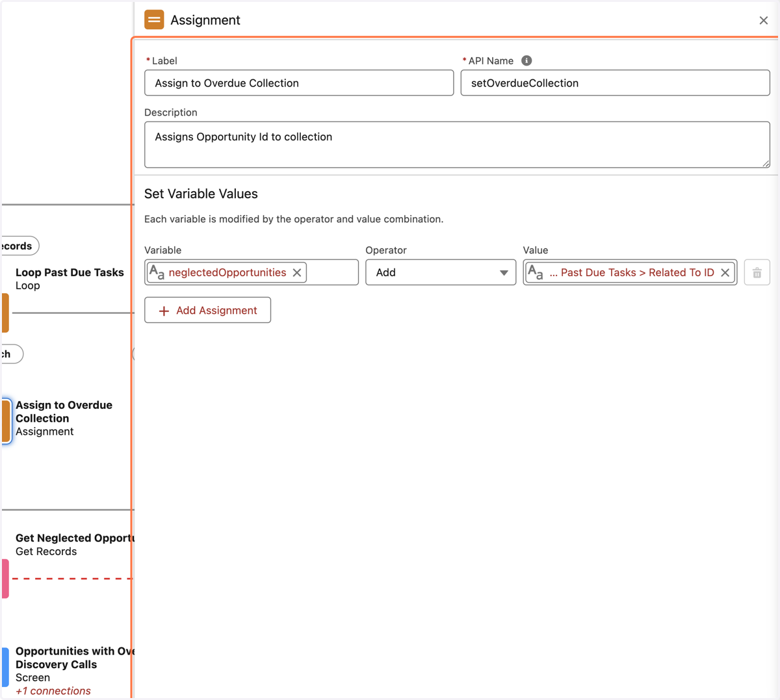
Task: Edit the Label field 'Assign to Overdue Collection'
Action: 299,83
